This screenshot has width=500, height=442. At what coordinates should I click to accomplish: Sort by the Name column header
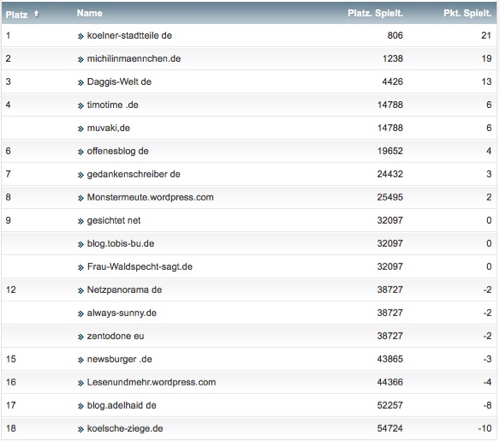(89, 13)
